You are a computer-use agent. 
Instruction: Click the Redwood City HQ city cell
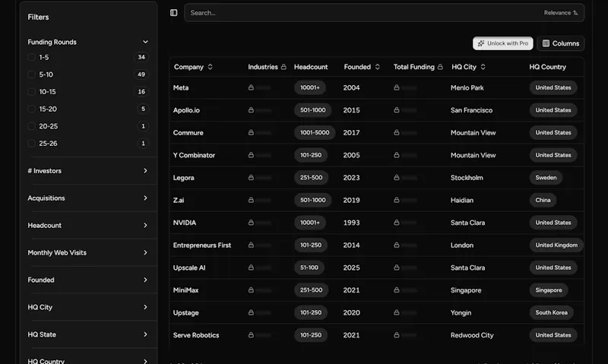[472, 335]
